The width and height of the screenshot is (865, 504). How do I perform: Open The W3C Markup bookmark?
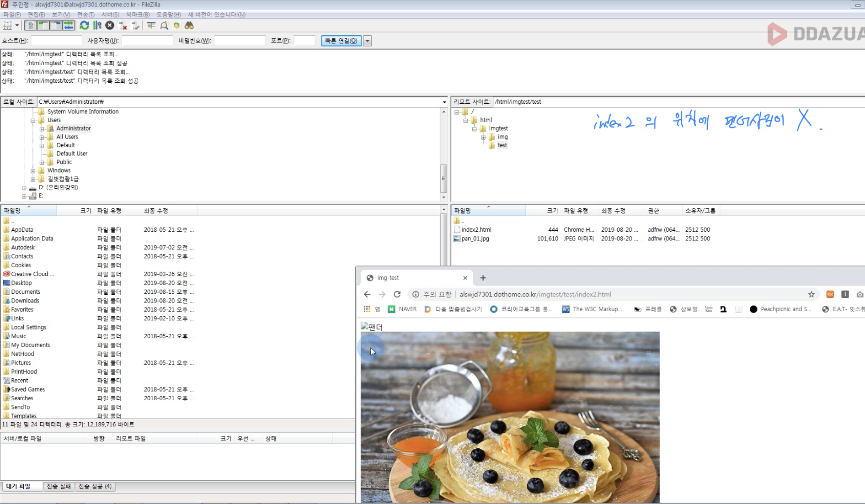click(x=592, y=309)
